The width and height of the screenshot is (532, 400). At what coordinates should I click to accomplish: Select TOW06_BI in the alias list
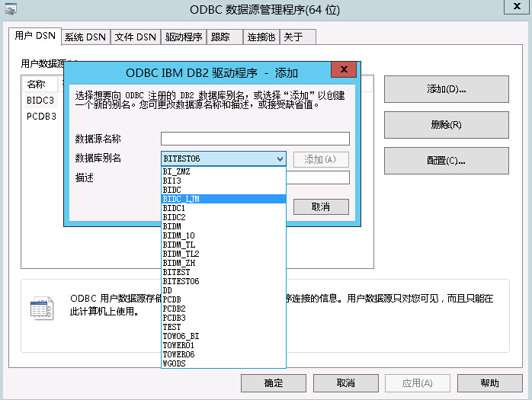[x=223, y=337]
